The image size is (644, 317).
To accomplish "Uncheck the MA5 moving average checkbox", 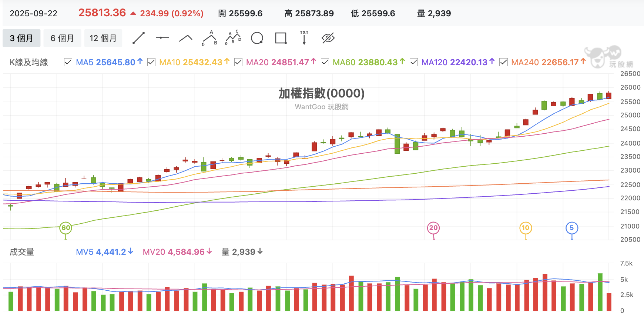I will (68, 62).
